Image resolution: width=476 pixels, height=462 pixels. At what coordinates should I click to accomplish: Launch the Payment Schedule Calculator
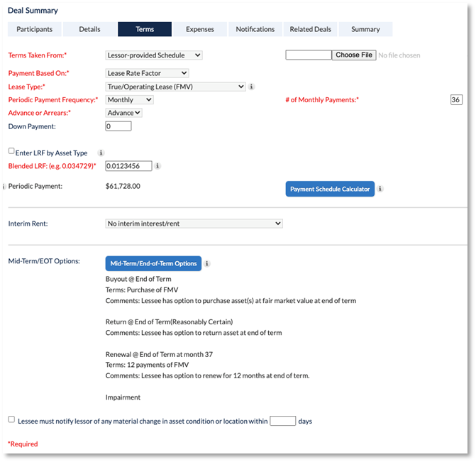(x=330, y=189)
